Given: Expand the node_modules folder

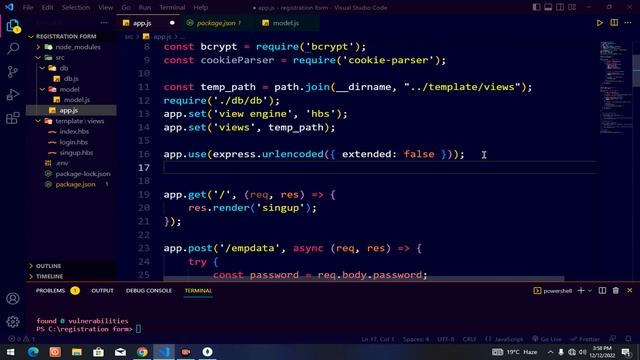Looking at the screenshot, I should (78, 47).
